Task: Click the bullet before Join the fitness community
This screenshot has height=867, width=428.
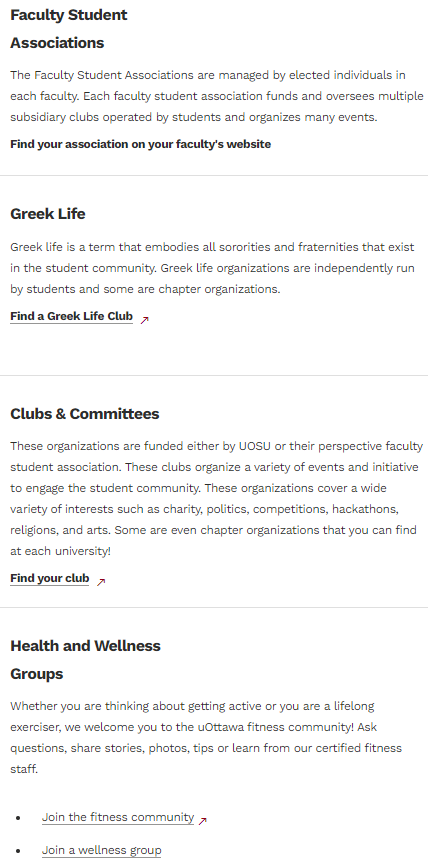Action: (18, 818)
